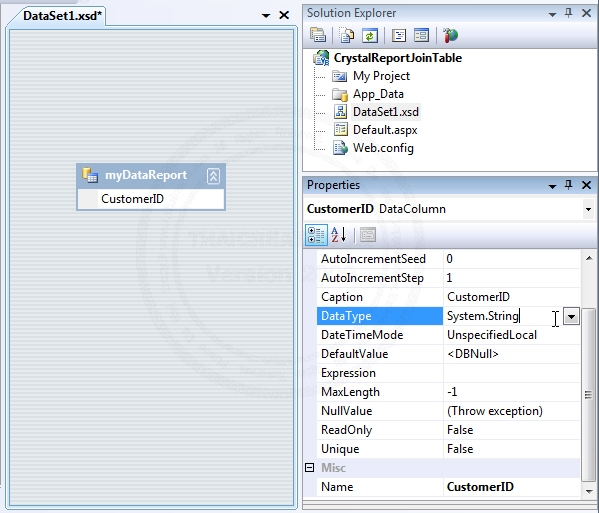599x513 pixels.
Task: Select DataSet1.xsd in Solution Explorer
Action: click(x=386, y=112)
